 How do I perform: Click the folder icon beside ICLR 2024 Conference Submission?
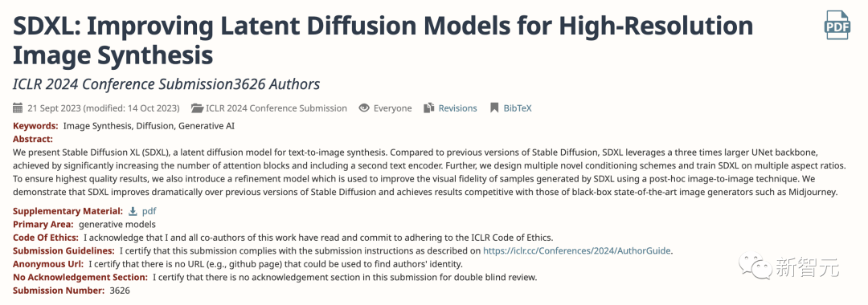[197, 108]
